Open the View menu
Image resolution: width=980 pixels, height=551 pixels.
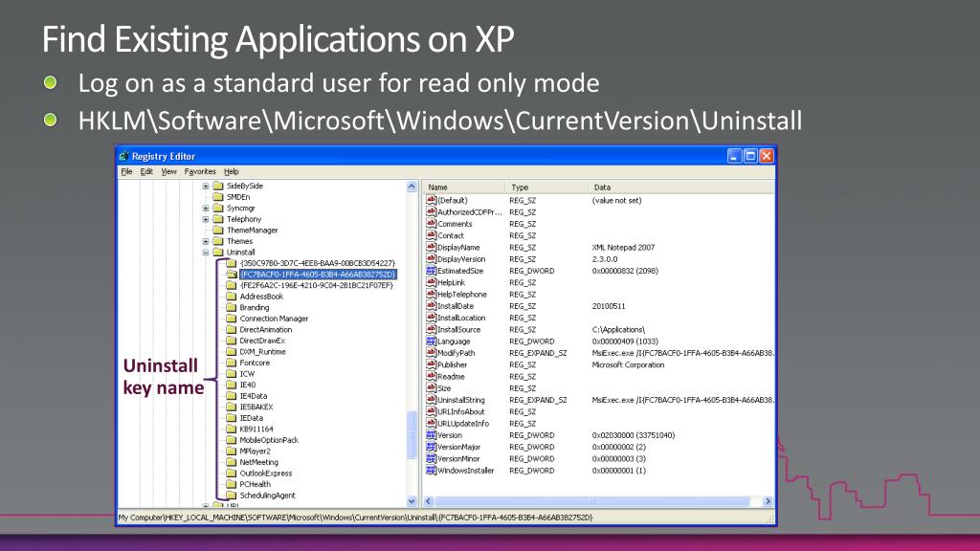(x=168, y=172)
